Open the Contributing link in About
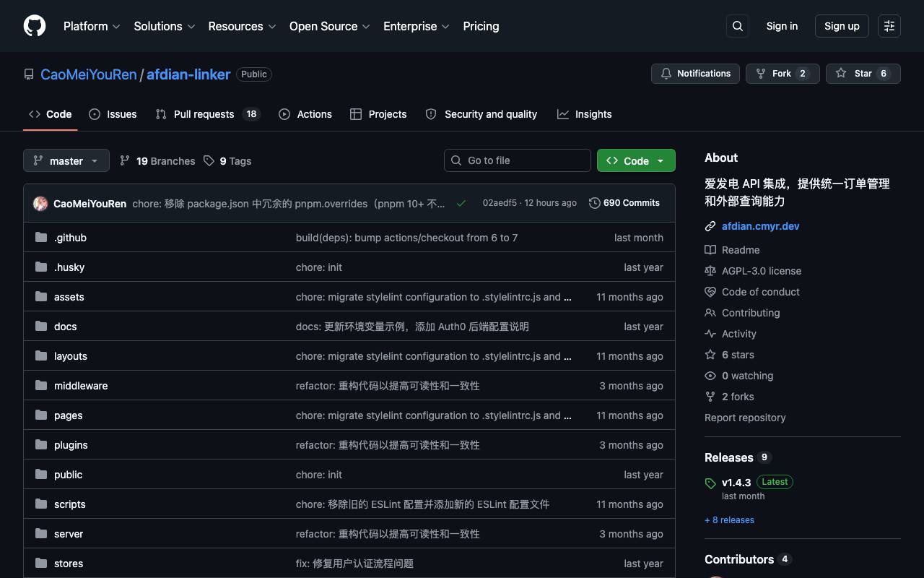The image size is (924, 578). (x=751, y=313)
